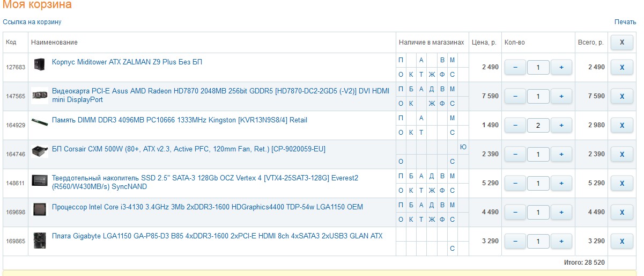
Task: Delete the Corsair CXM 500W row with X
Action: [x=622, y=155]
